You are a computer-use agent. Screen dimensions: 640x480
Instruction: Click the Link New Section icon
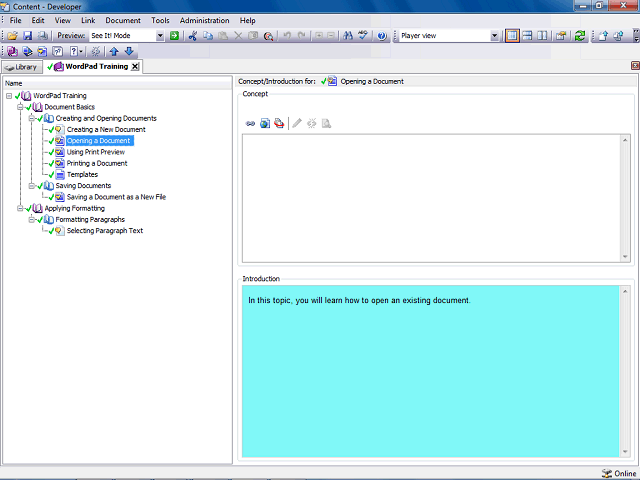(x=27, y=51)
